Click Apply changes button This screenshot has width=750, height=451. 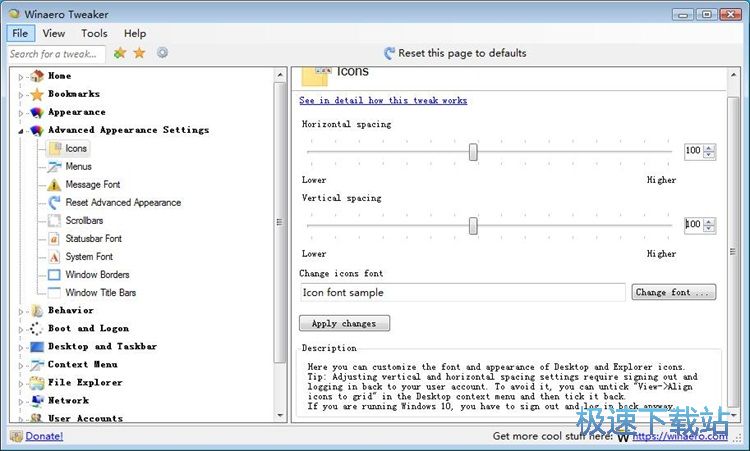click(344, 323)
